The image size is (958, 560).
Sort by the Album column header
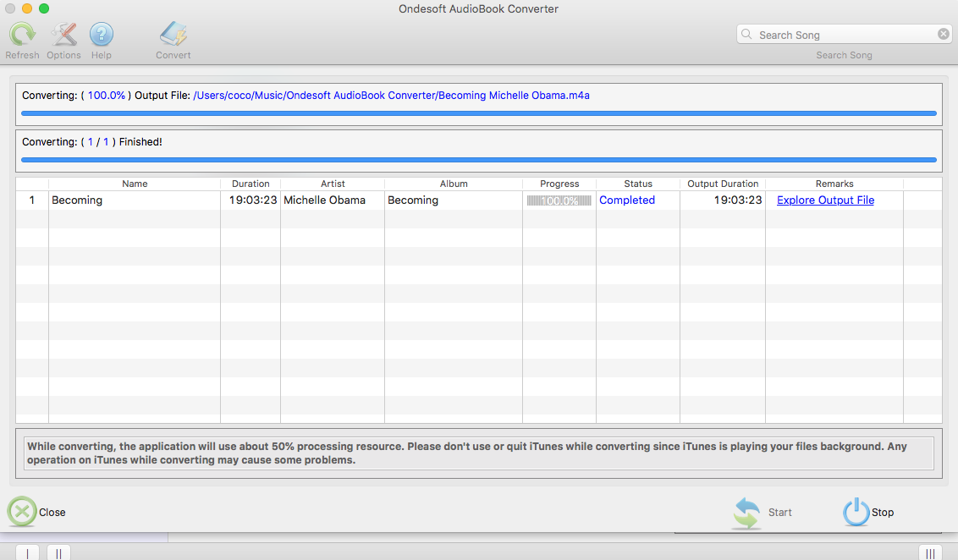pos(454,184)
